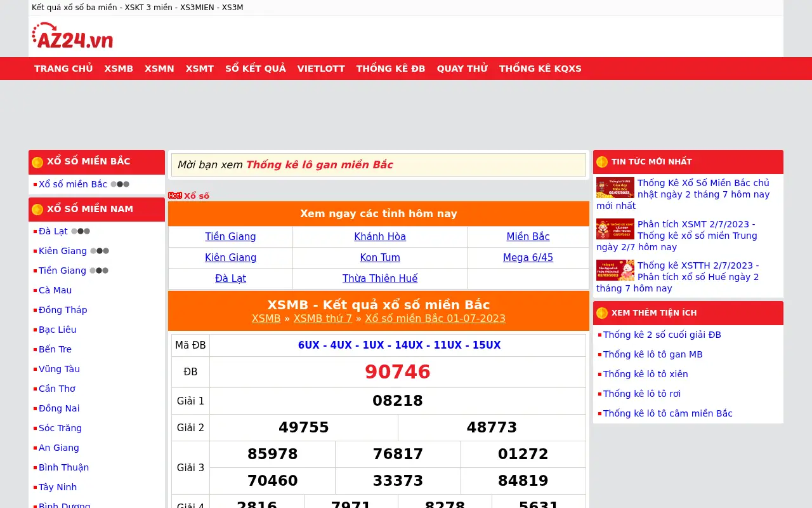Open Thống kê 2 số cuối giải ĐB
This screenshot has width=812, height=508.
click(x=662, y=335)
